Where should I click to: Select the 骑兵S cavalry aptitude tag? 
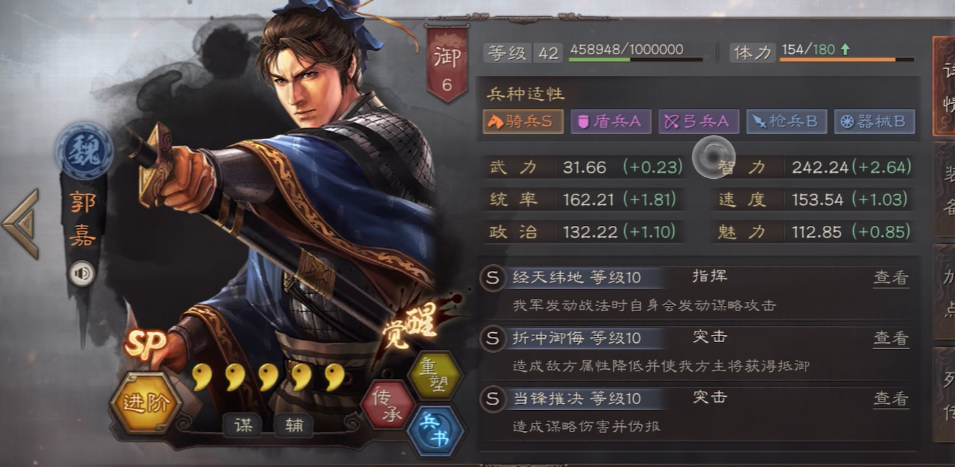point(523,121)
